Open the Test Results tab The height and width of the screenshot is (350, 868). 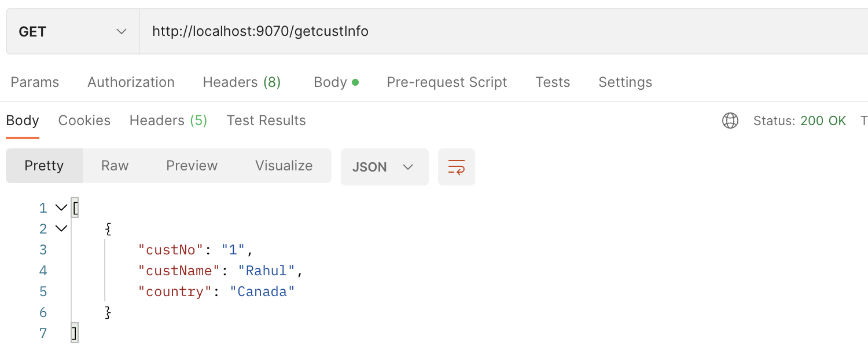click(x=266, y=121)
